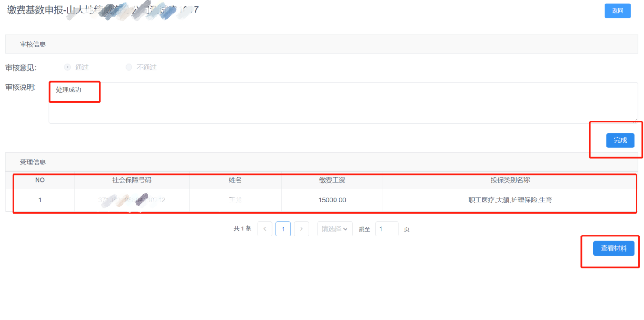
Task: Click the 返回 button
Action: tap(617, 11)
